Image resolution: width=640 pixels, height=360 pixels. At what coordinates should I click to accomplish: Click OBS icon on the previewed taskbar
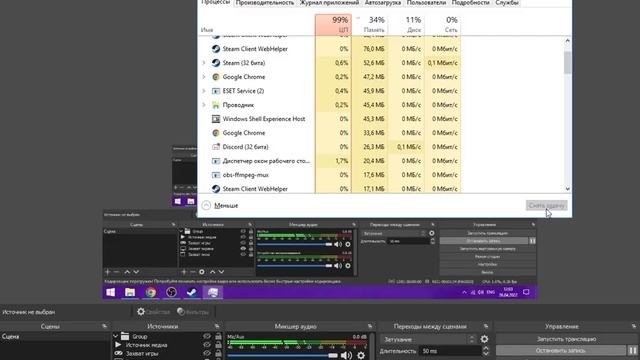pyautogui.click(x=171, y=292)
